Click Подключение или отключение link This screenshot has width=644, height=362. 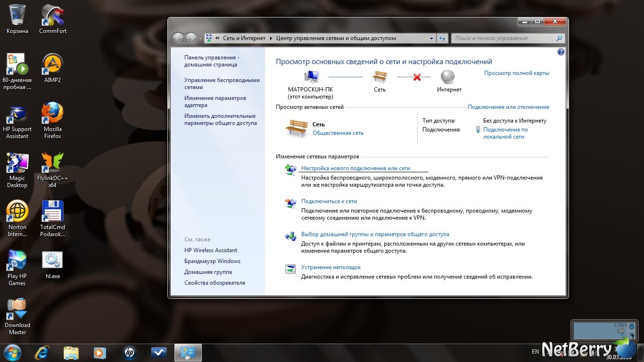[x=508, y=107]
